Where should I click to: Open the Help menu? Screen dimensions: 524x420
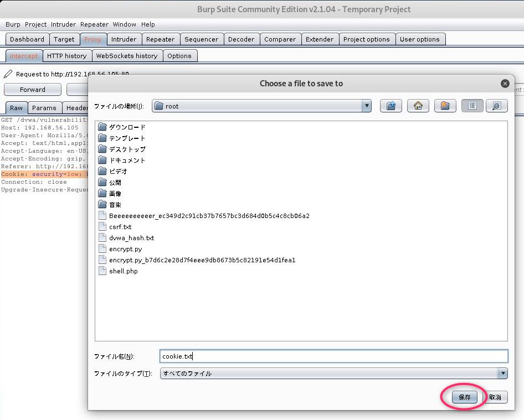point(148,24)
